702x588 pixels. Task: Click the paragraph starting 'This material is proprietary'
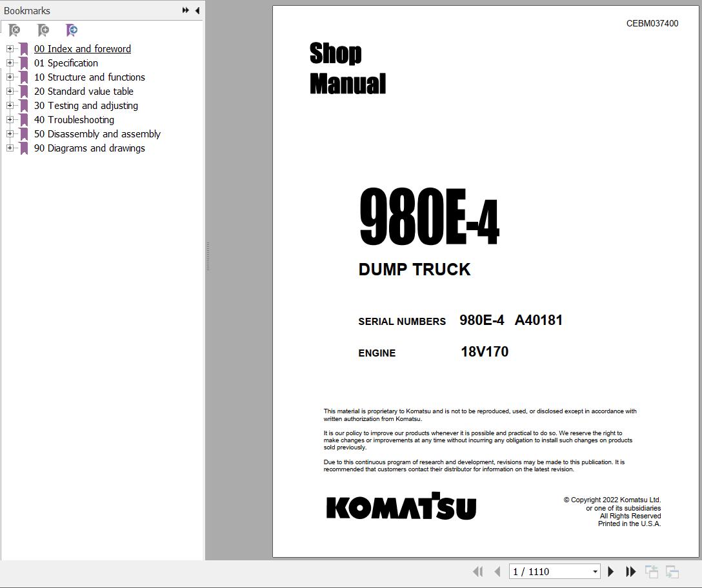(480, 415)
